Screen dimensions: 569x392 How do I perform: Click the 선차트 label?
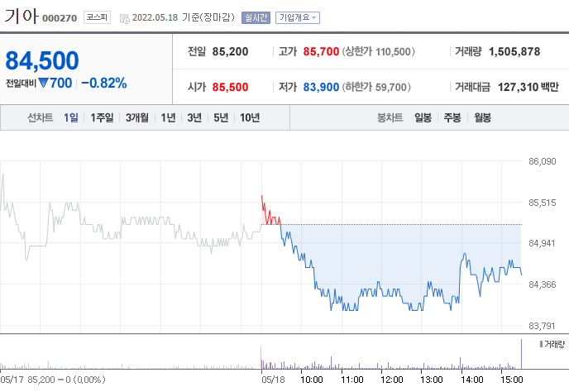[41, 117]
